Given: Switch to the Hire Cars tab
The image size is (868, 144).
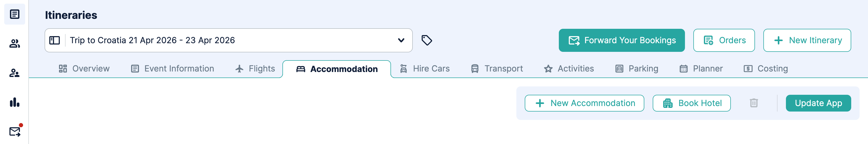Looking at the screenshot, I should (x=425, y=69).
